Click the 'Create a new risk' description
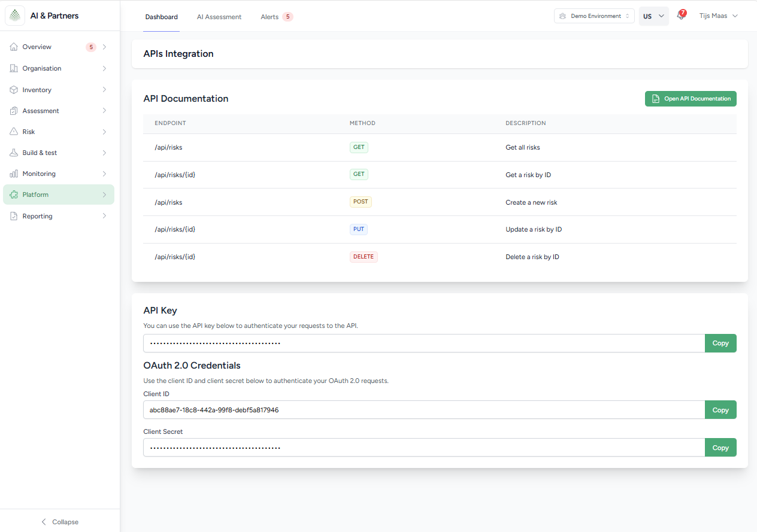757x532 pixels. pos(531,202)
